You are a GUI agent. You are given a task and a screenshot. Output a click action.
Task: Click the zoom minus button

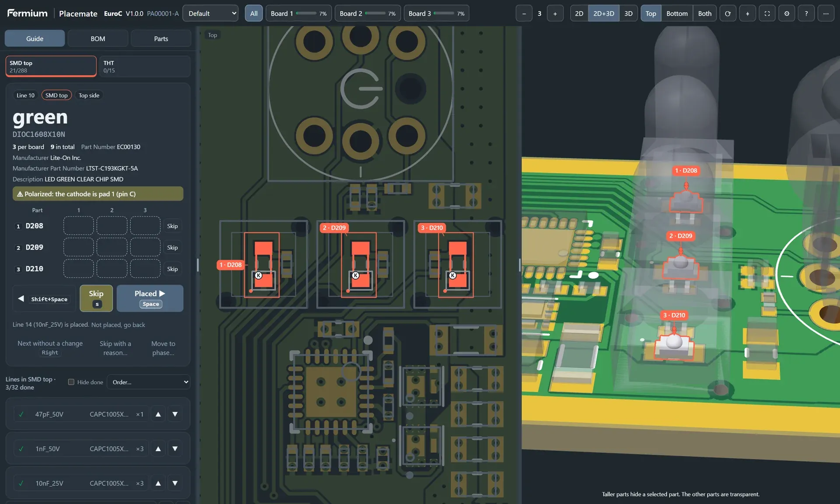pyautogui.click(x=524, y=14)
